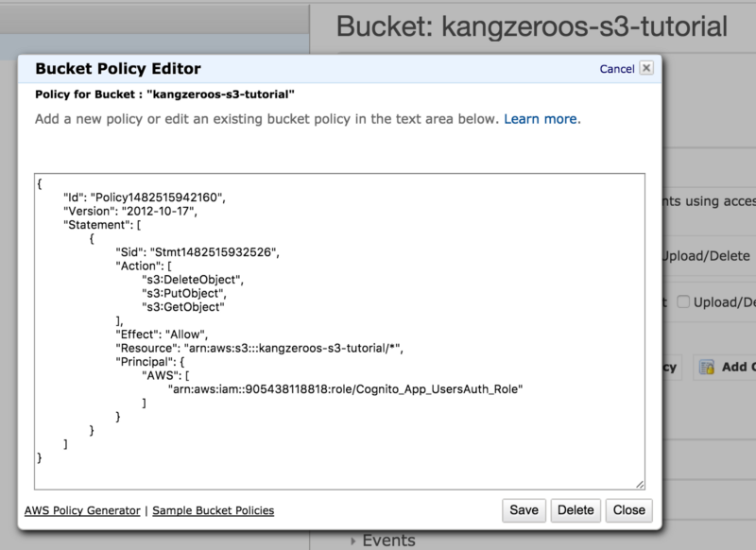Click the Cognito_App_UsersAuth_Role ARN text
Screen dimensions: 756x550
pyautogui.click(x=345, y=389)
